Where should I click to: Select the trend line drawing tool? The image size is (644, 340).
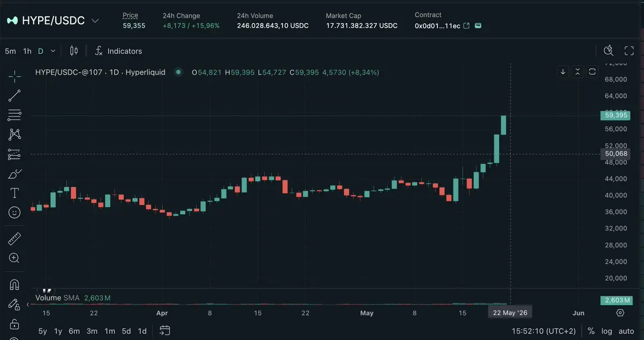coord(14,96)
